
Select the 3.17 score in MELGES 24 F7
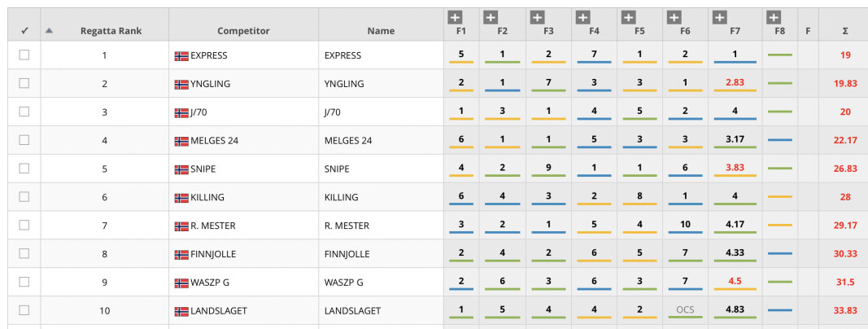coord(735,138)
